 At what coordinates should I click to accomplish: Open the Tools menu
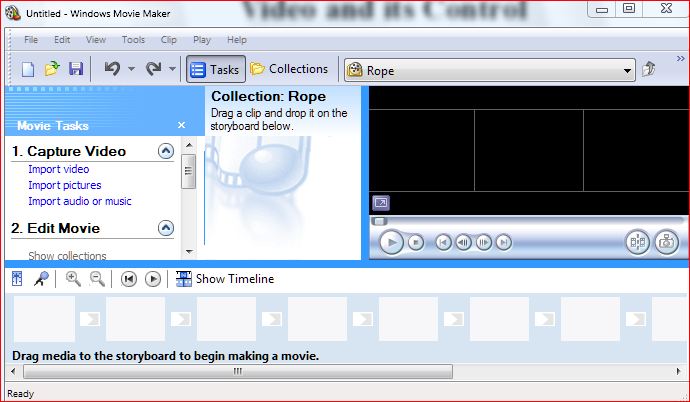pos(133,40)
